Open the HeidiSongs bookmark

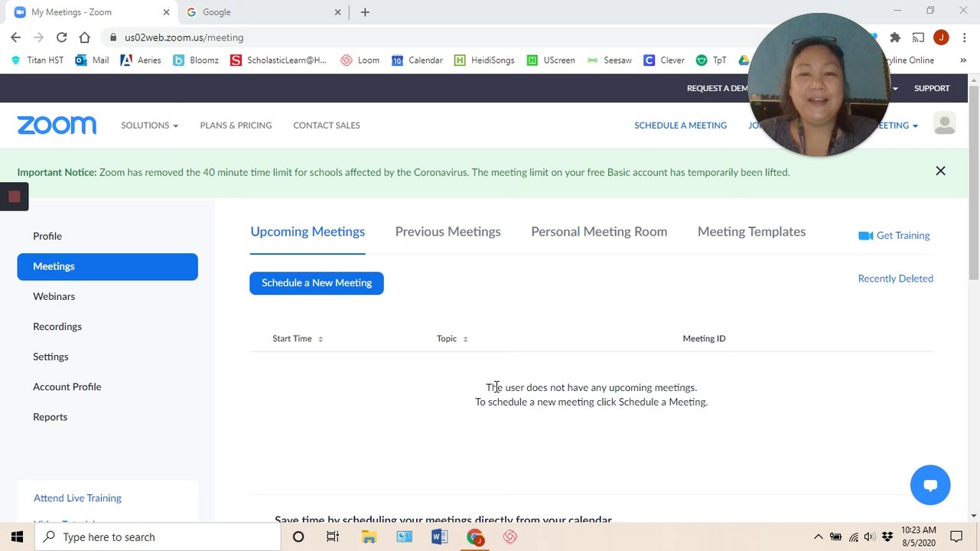pos(484,60)
